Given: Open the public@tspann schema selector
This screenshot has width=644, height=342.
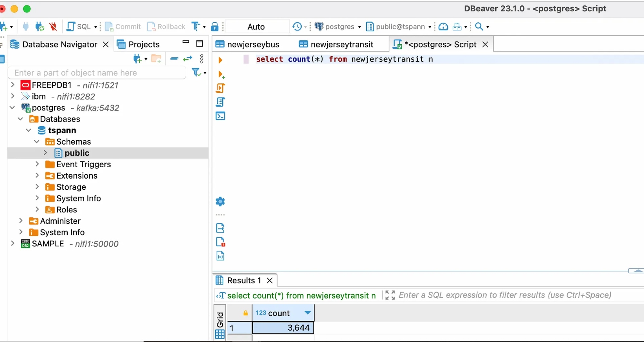Looking at the screenshot, I should pyautogui.click(x=399, y=27).
